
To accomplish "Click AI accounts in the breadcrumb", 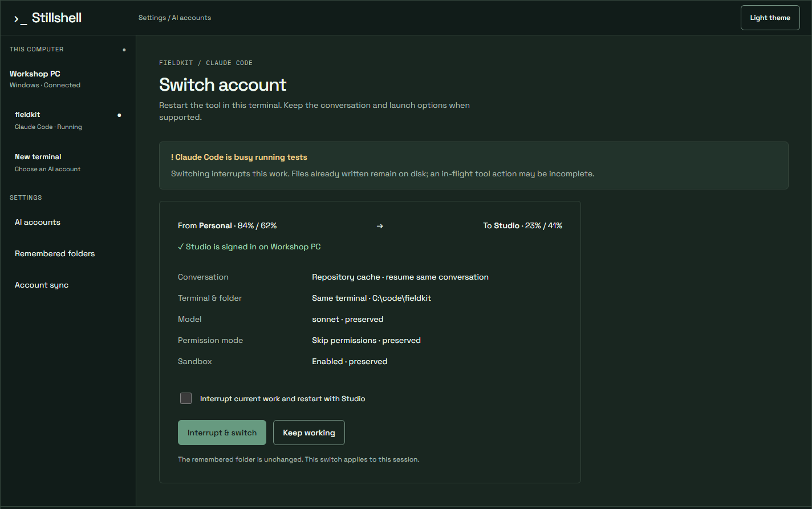I will point(192,18).
